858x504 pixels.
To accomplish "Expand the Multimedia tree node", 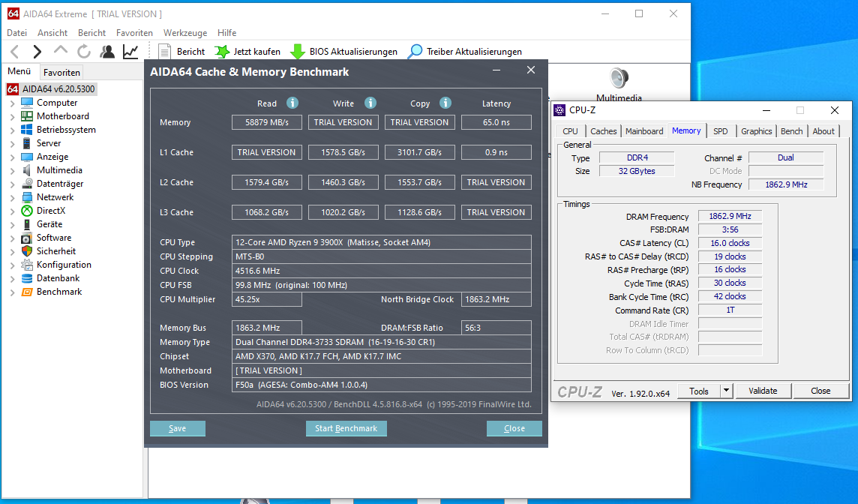I will coord(12,171).
